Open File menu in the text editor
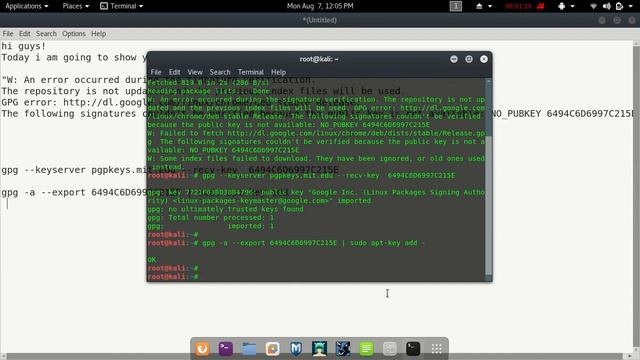 click(x=8, y=34)
